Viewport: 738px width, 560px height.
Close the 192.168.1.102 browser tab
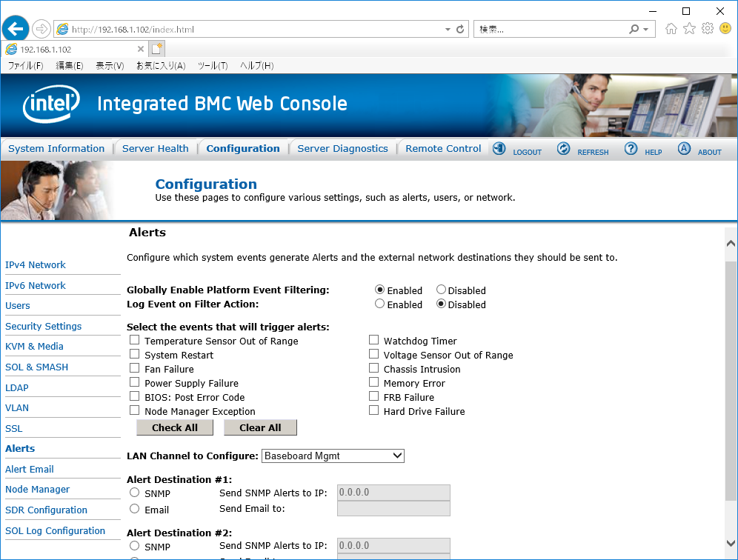click(140, 49)
